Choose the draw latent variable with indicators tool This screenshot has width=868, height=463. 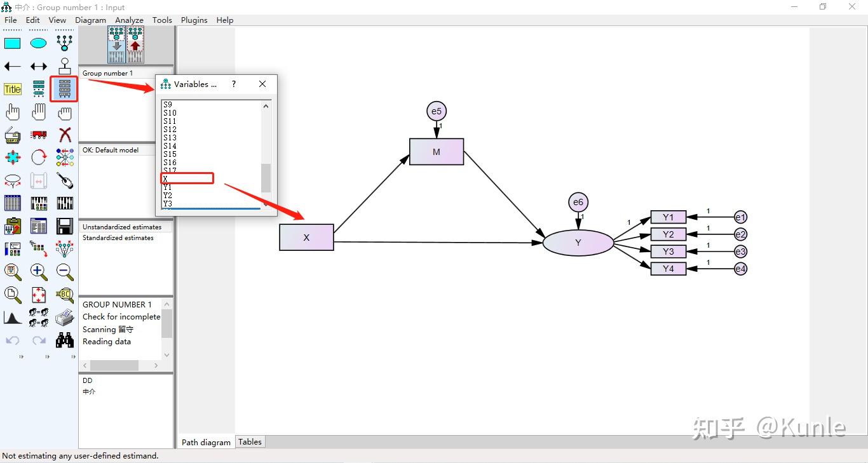tap(65, 43)
